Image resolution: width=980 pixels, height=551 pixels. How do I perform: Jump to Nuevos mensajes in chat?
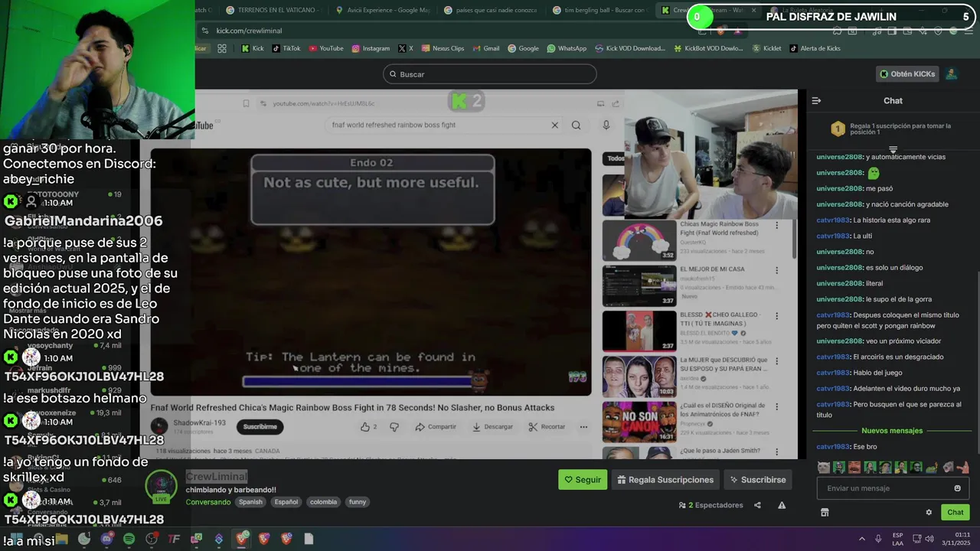click(892, 431)
